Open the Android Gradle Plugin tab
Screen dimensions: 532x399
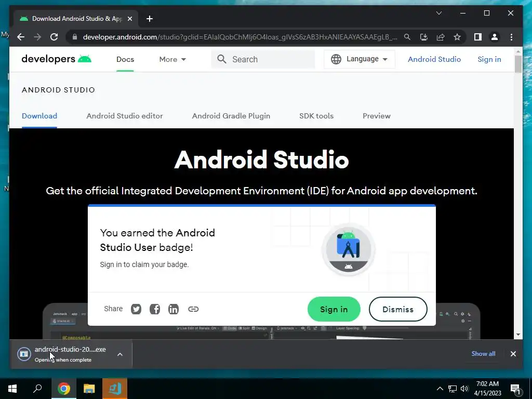coord(231,116)
